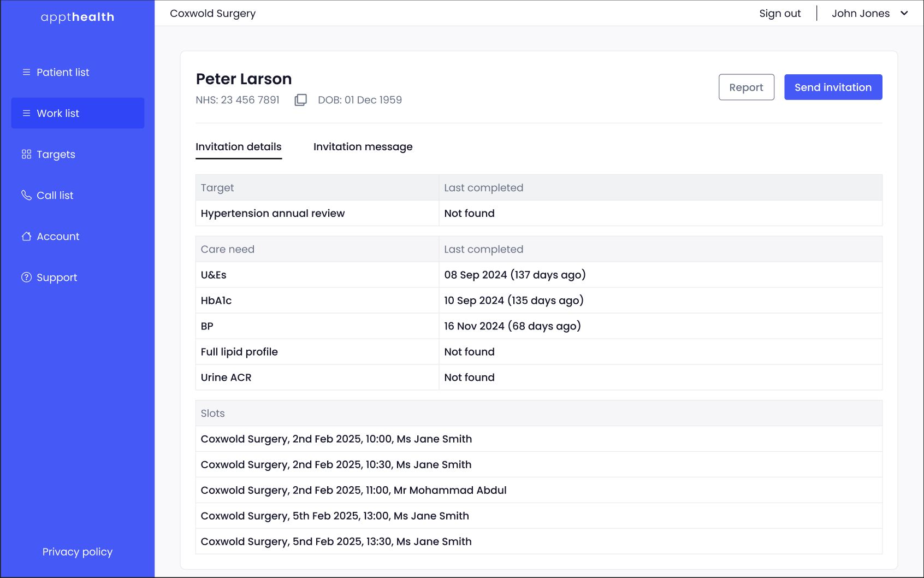Open Account in the sidebar
The image size is (924, 578).
tap(78, 236)
